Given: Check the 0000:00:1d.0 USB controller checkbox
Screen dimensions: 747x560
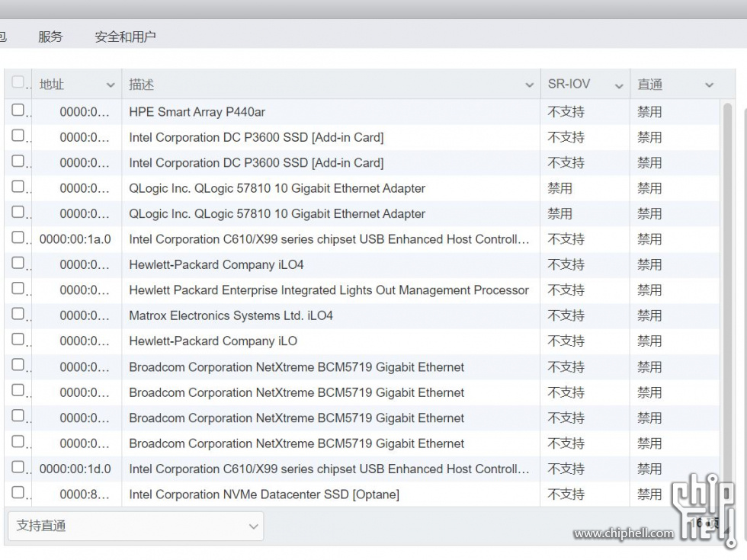Looking at the screenshot, I should coord(18,466).
